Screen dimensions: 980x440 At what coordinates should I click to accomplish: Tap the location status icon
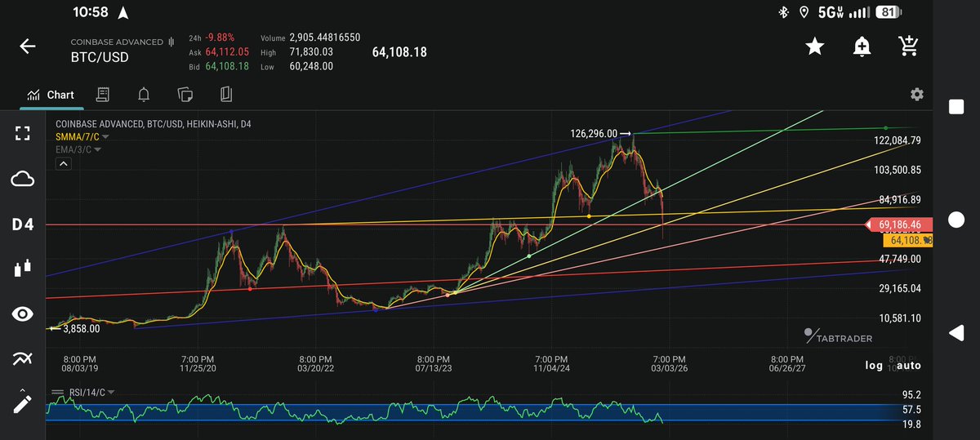click(x=803, y=12)
